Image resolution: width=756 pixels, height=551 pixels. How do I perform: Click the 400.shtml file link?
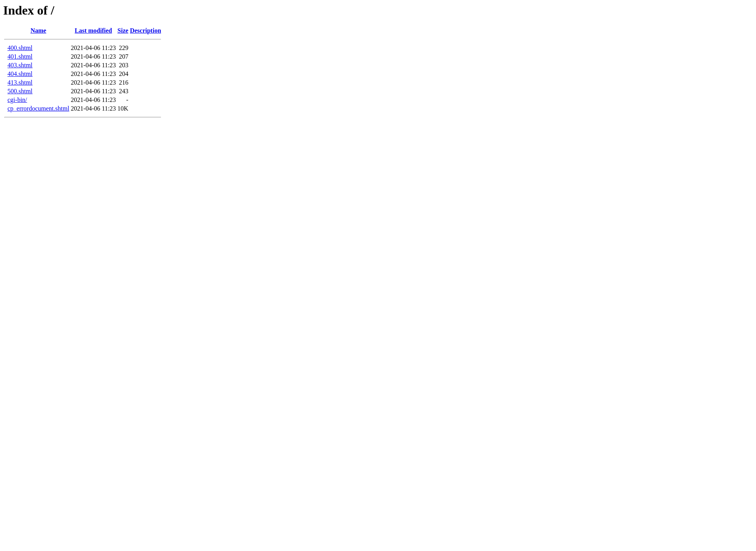click(x=20, y=48)
